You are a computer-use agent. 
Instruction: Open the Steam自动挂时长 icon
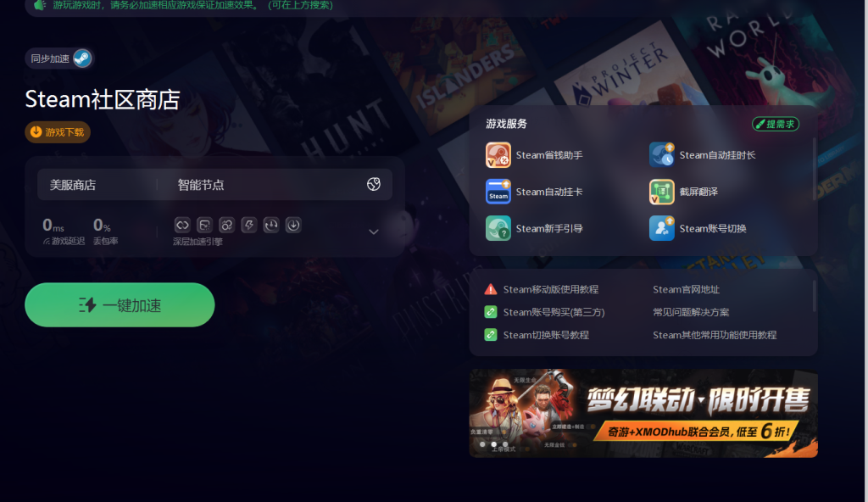[661, 155]
